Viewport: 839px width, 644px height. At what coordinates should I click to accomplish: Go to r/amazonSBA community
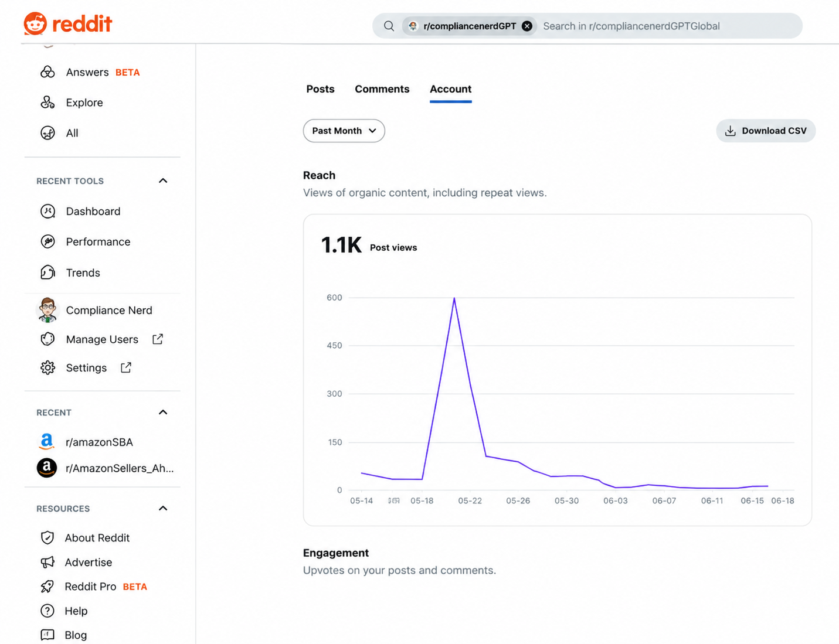99,442
